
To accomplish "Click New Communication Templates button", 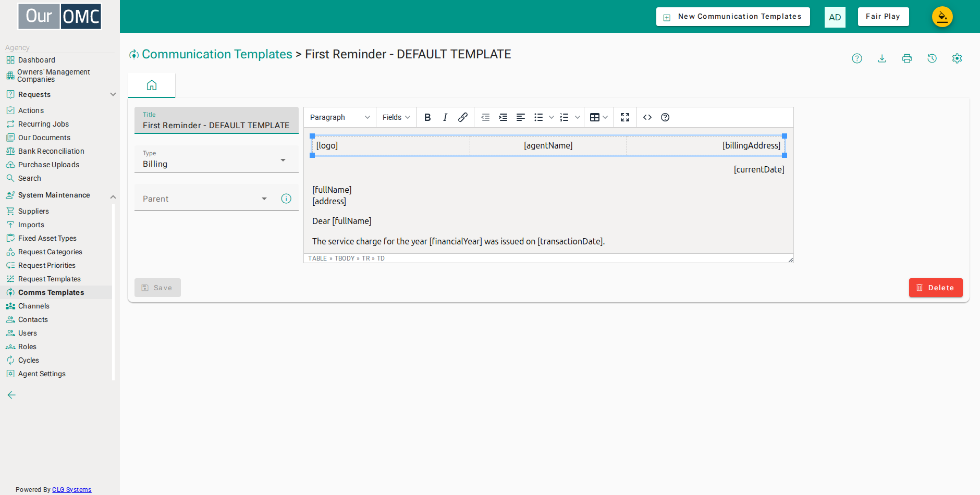I will click(733, 17).
